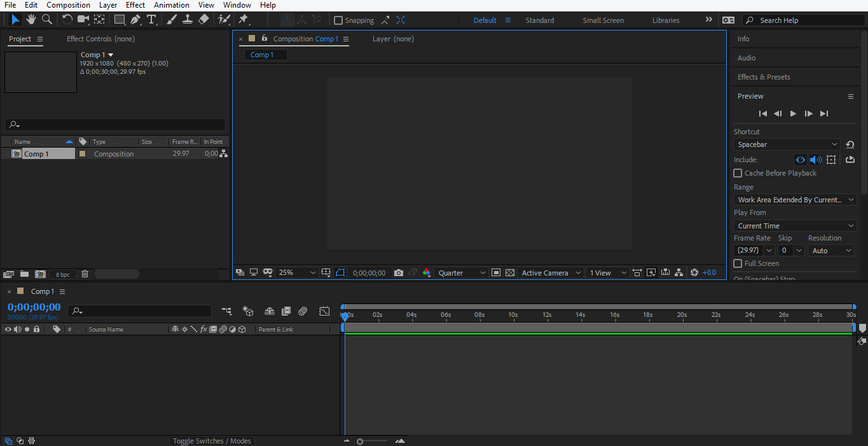
Task: Select the Horizontal Type tool
Action: click(x=151, y=20)
